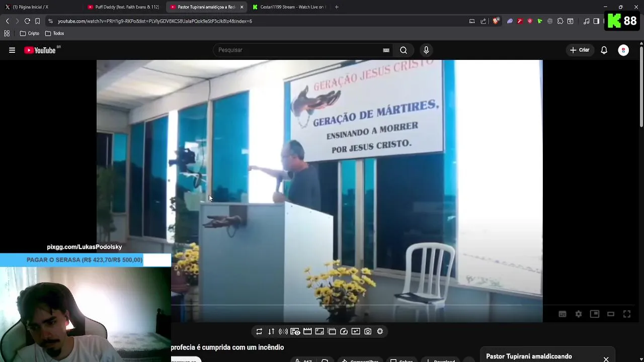Open the Brave Shields icon
This screenshot has height=362, width=644.
[x=496, y=21]
